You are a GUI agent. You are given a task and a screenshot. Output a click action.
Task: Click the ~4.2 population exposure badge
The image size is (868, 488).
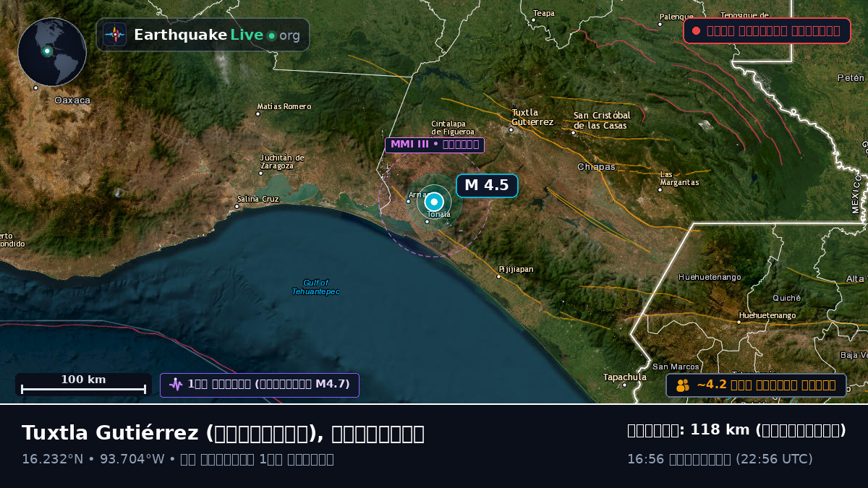tap(756, 385)
